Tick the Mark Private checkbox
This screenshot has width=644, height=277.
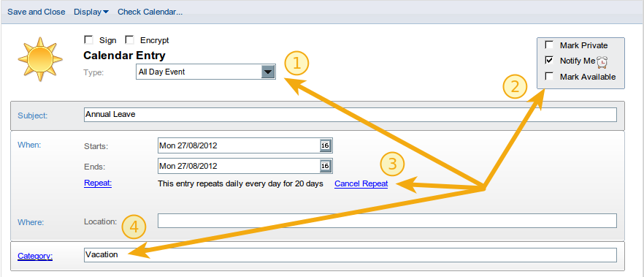coord(549,45)
